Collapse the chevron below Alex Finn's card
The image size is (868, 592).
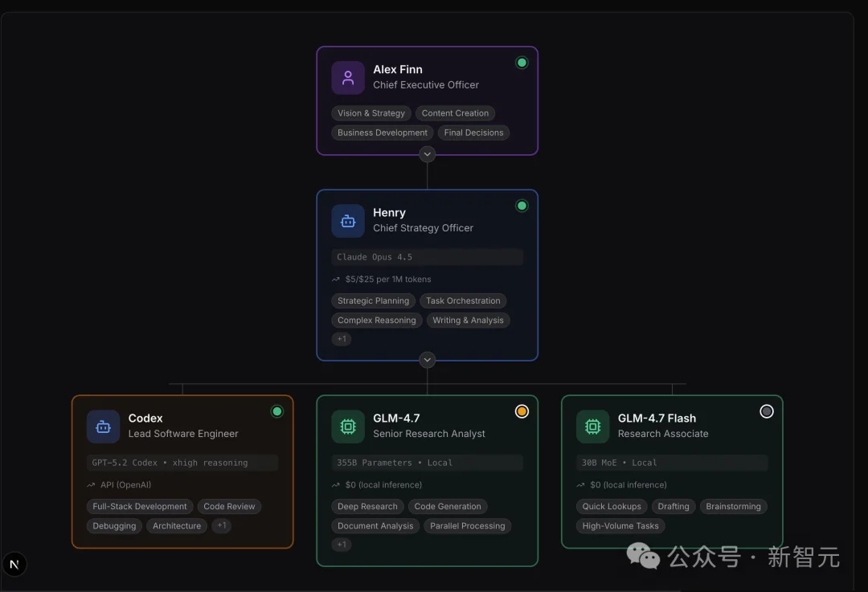click(427, 153)
